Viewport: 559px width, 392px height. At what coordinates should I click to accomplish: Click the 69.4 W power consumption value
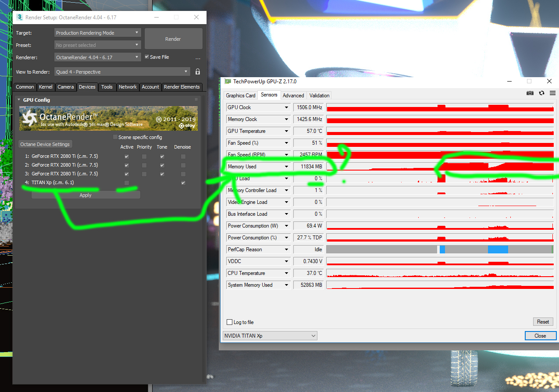point(308,226)
